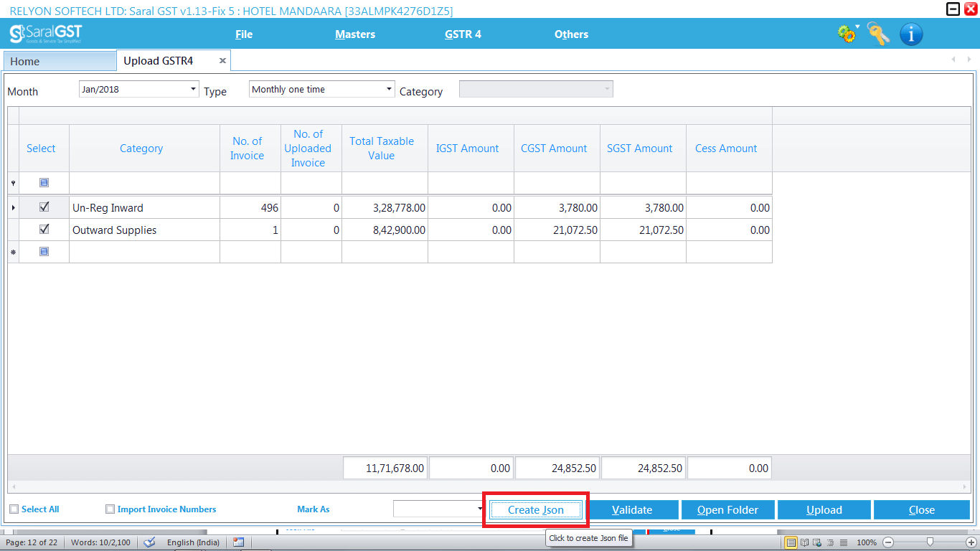Click the new row asterisk indicator
This screenshot has height=551, width=980.
pyautogui.click(x=13, y=253)
